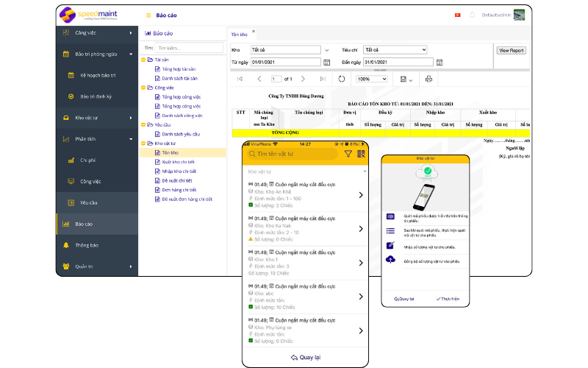The image size is (588, 368).
Task: Open the export save format dropdown
Action: [405, 79]
